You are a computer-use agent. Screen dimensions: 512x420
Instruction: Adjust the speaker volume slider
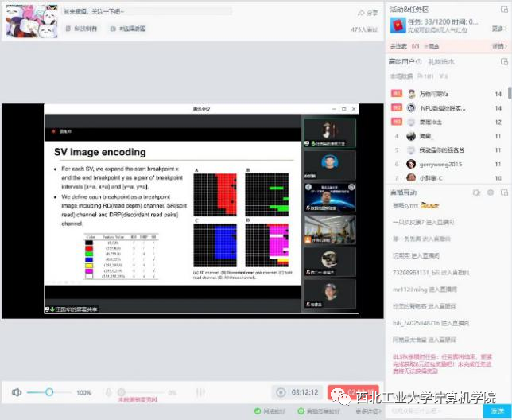tap(49, 392)
